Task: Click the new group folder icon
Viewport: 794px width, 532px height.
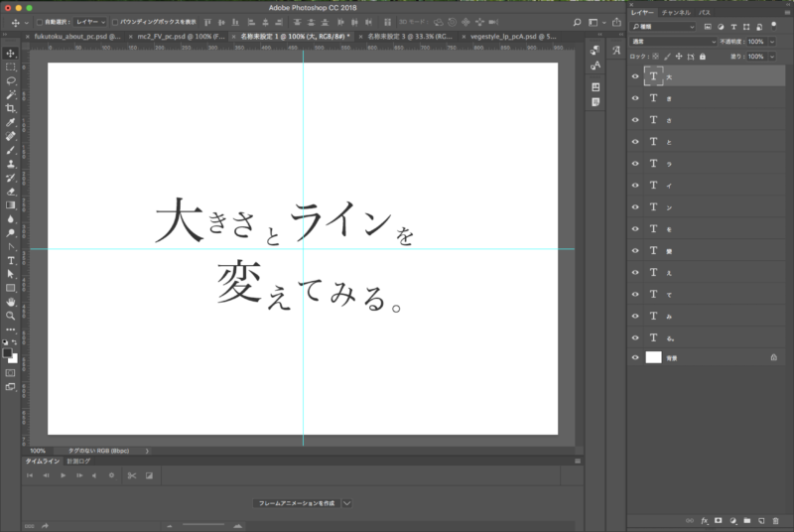Action: [x=747, y=520]
